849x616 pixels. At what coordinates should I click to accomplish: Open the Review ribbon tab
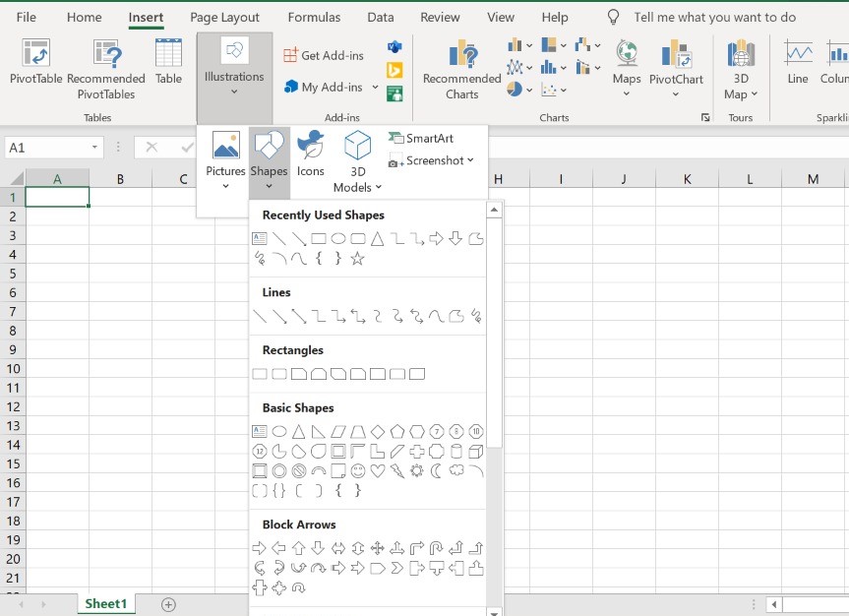(x=440, y=17)
